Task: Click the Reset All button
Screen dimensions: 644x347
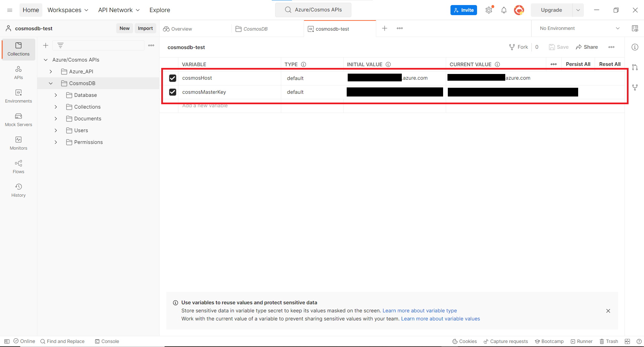Action: [610, 64]
